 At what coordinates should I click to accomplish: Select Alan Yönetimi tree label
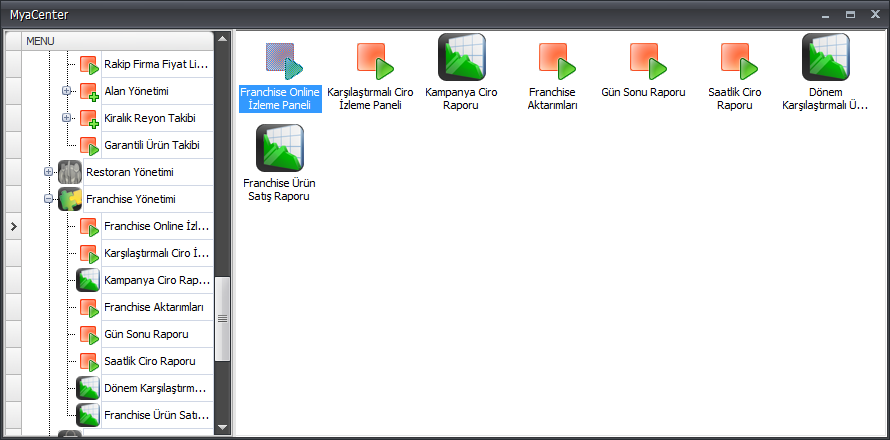point(136,91)
